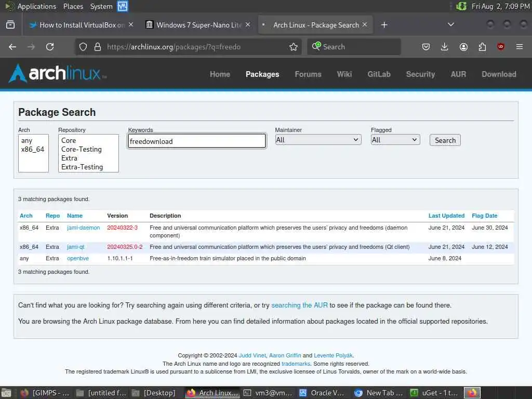
Task: Open the System menu
Action: click(x=101, y=6)
